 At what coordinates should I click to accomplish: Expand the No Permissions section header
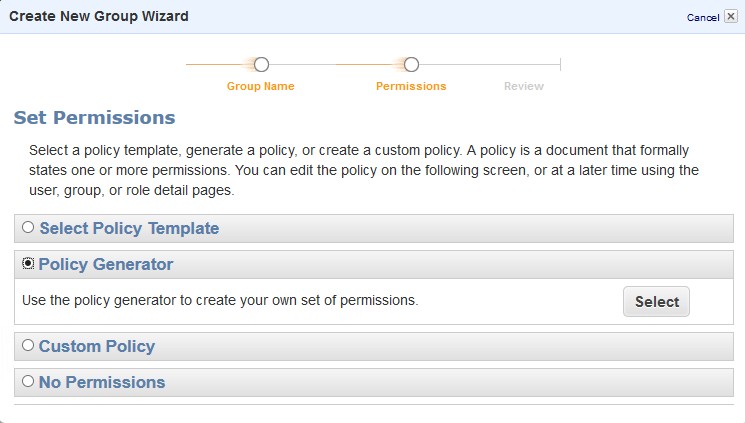click(x=102, y=383)
